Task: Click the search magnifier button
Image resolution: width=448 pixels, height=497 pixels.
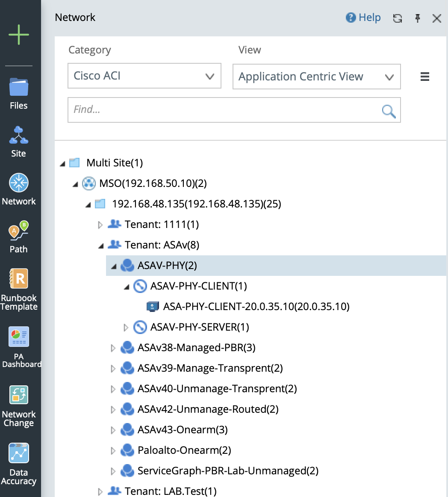Action: 388,110
